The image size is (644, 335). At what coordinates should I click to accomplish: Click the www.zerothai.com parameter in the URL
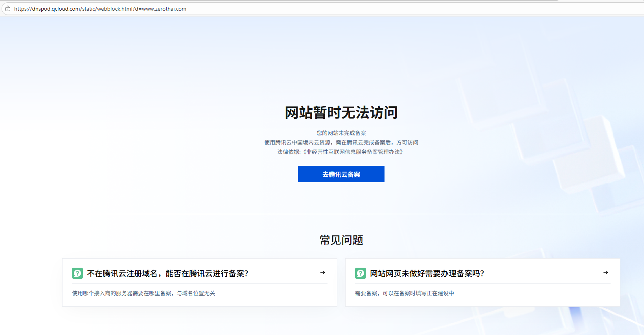[x=164, y=9]
